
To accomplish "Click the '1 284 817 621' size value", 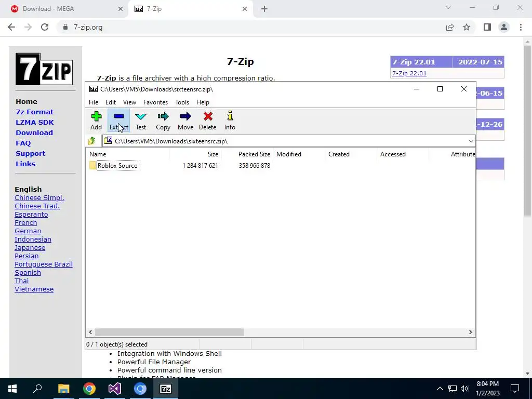I will click(200, 166).
